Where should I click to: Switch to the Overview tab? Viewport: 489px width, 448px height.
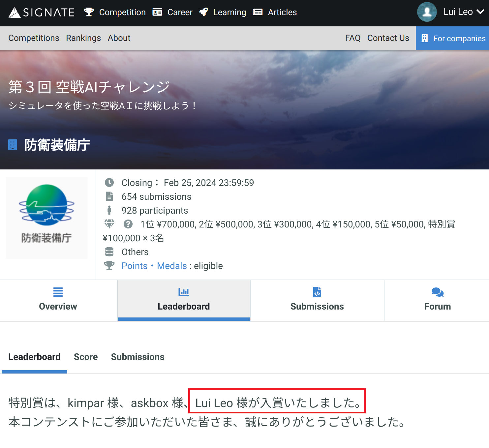click(x=58, y=300)
